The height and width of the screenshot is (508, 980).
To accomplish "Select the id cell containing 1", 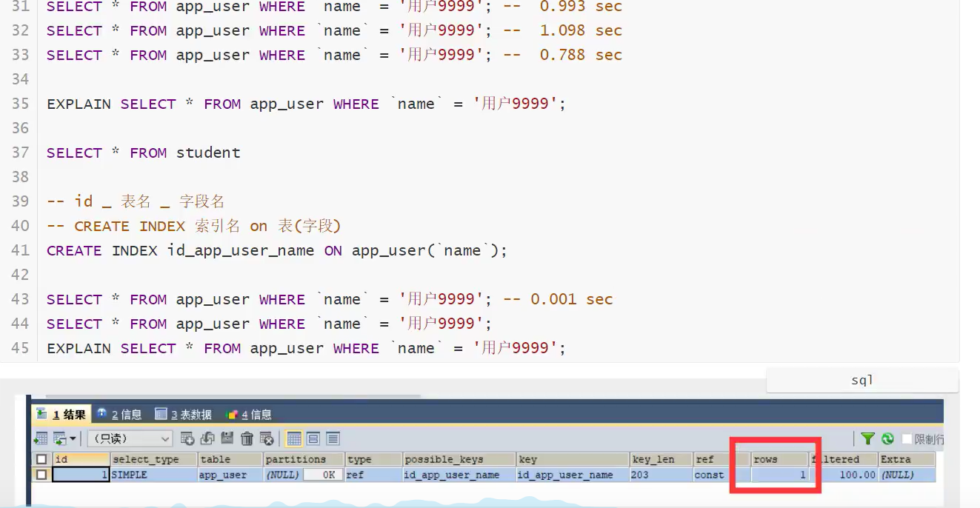I will tap(81, 475).
